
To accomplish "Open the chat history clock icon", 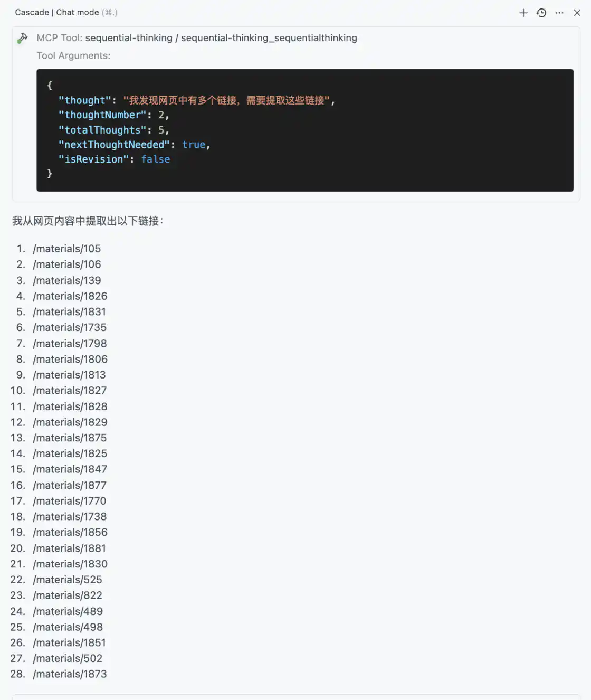I will 541,13.
